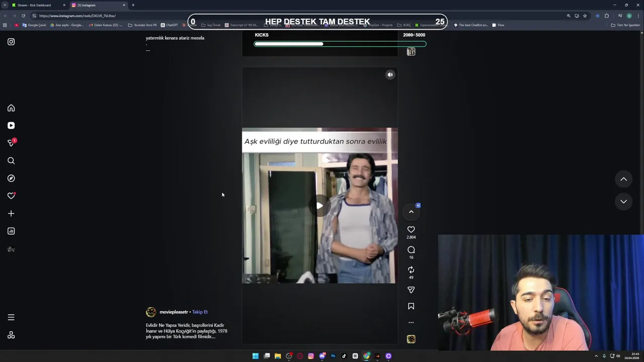Viewport: 644px width, 362px height.
Task: Repost the reel using the repost icon
Action: tap(411, 270)
